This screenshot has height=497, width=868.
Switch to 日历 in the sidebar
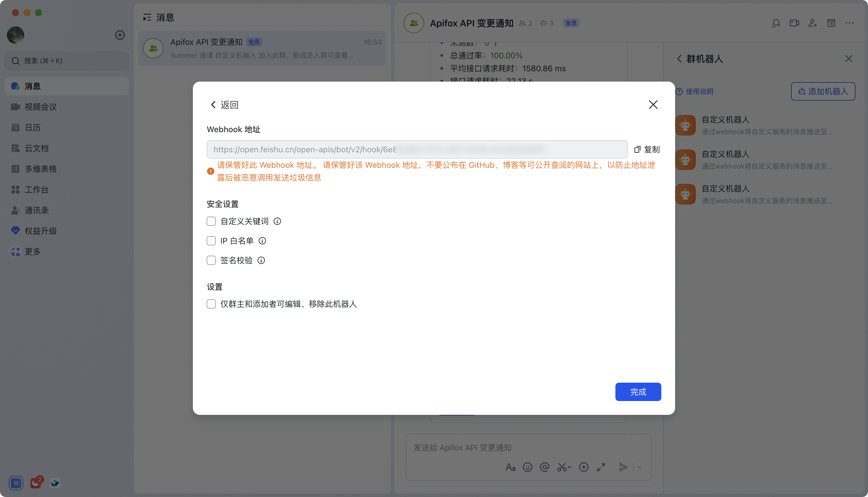pyautogui.click(x=33, y=127)
